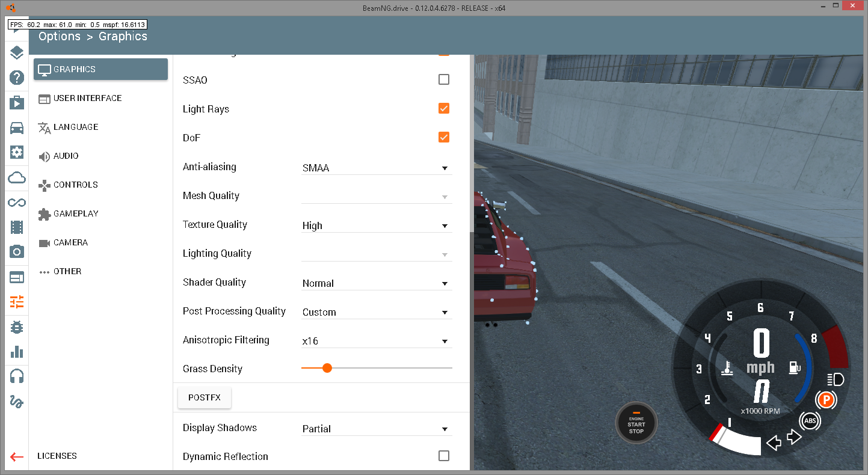Click the engine temperature gauge icon
868x475 pixels.
point(727,369)
